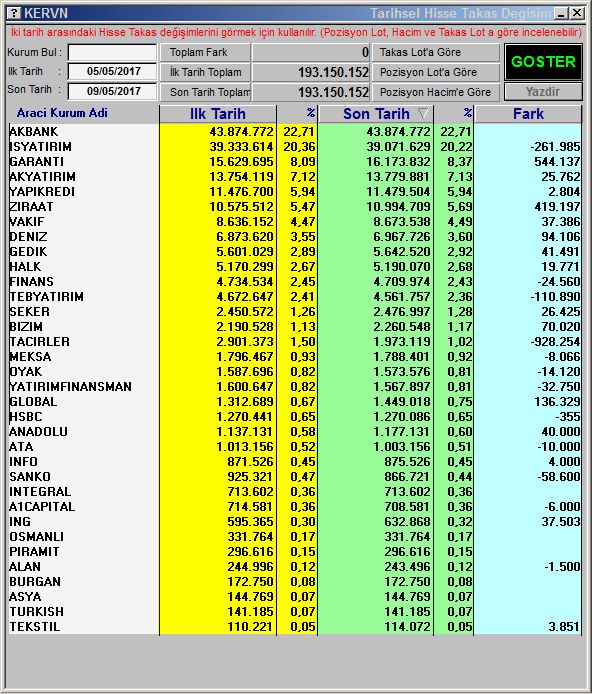Select the ZIRAAT row name
Screen dimensions: 592x694
31,207
